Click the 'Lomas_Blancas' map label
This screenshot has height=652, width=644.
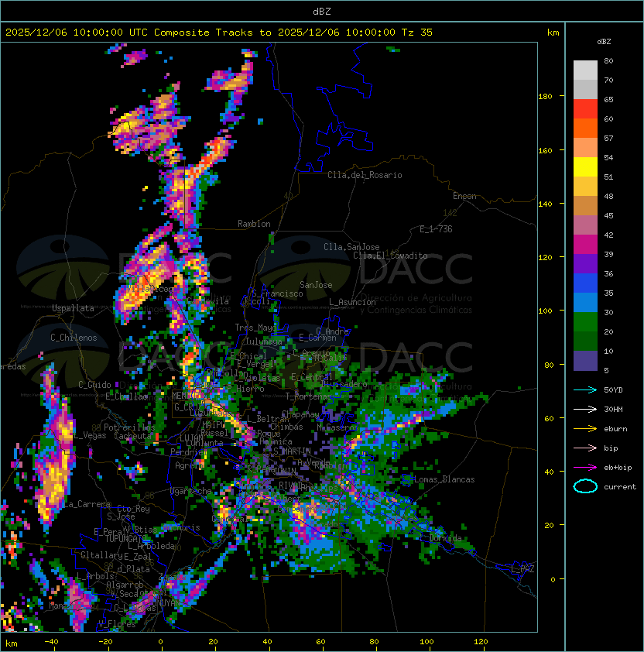click(x=444, y=479)
